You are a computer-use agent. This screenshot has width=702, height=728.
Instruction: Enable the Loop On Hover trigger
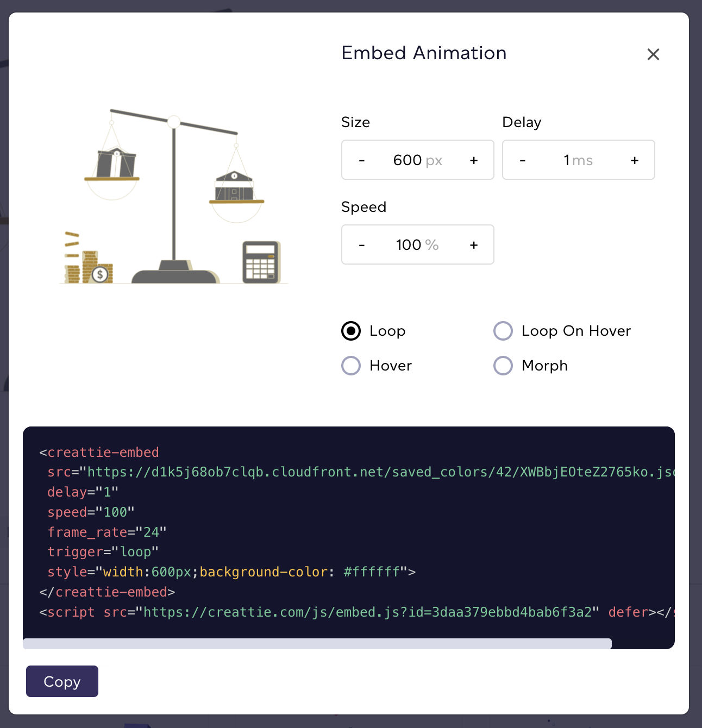pyautogui.click(x=503, y=330)
